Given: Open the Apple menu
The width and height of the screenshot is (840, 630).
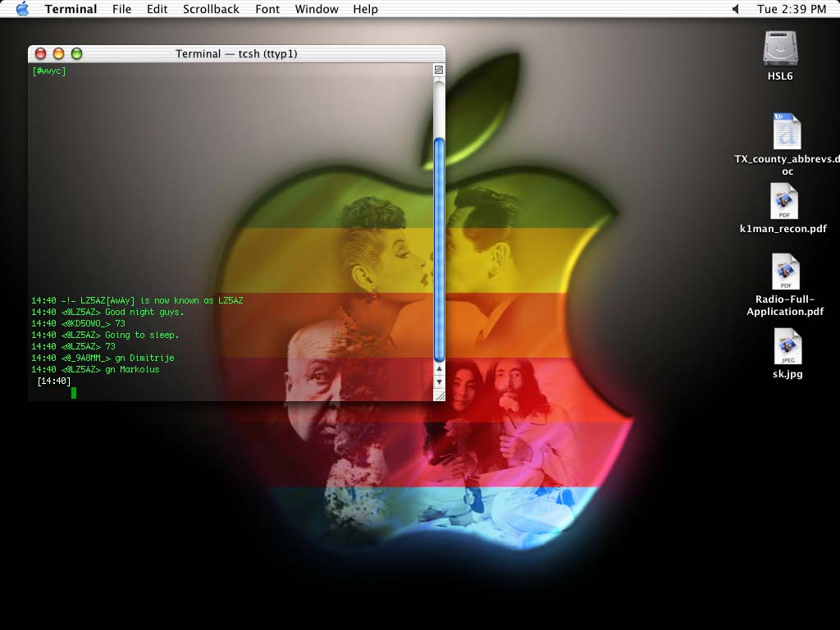Looking at the screenshot, I should [x=22, y=8].
